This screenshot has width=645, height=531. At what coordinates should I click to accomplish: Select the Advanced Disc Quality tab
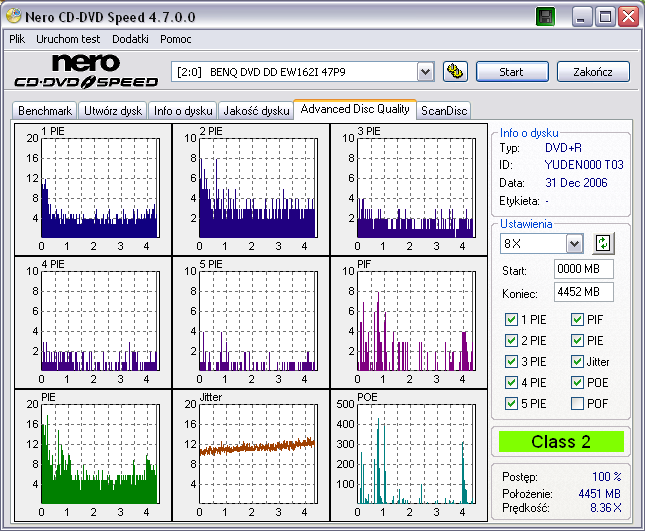355,109
